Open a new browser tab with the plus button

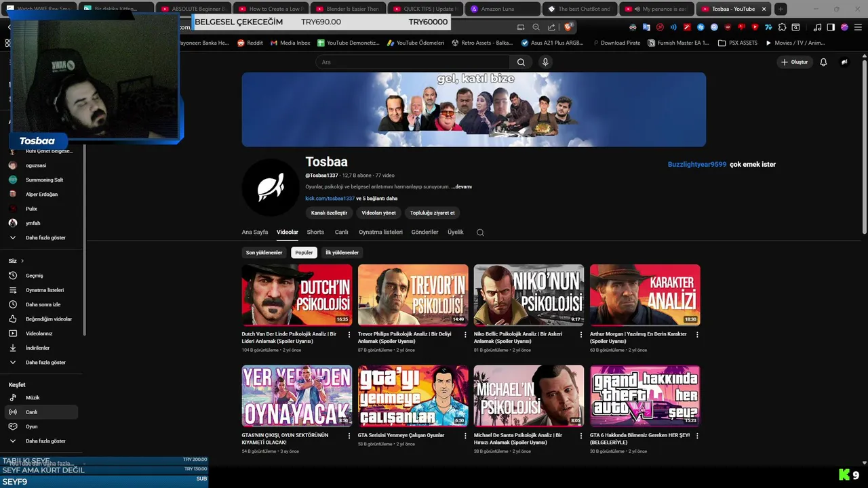[x=781, y=9]
